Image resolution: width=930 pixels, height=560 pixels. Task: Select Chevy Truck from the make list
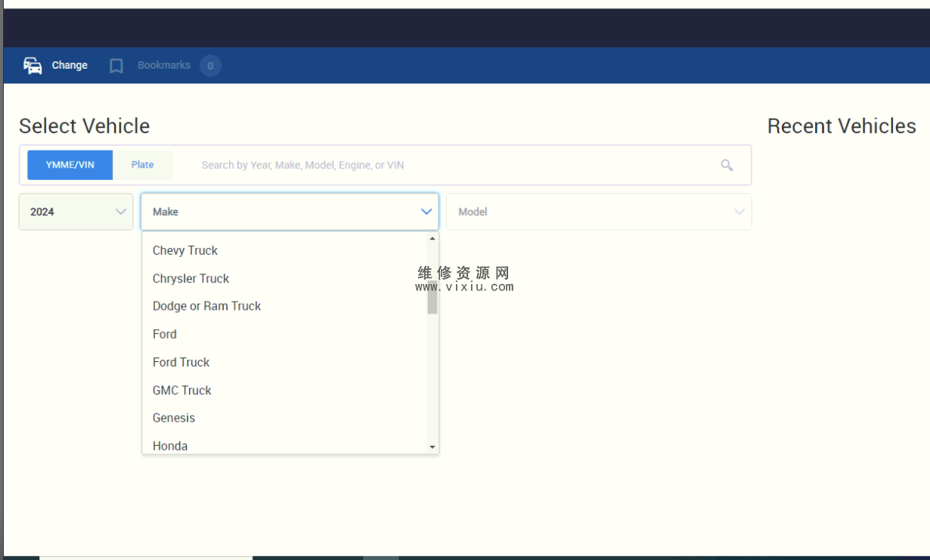[x=284, y=250]
